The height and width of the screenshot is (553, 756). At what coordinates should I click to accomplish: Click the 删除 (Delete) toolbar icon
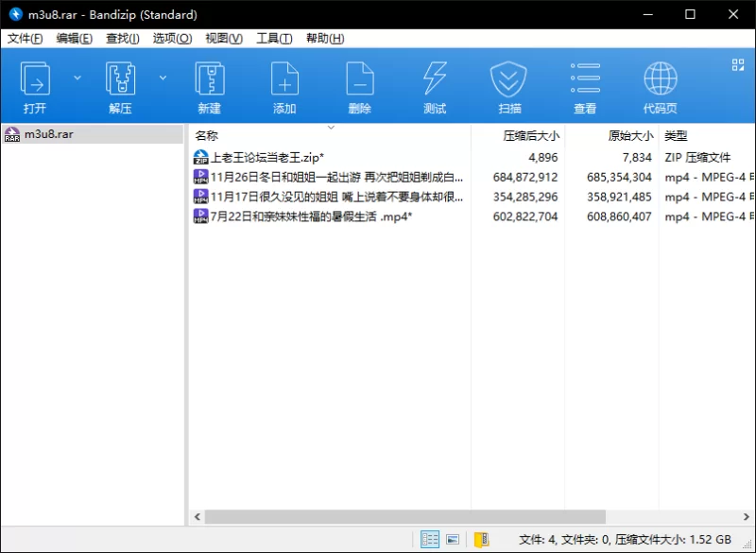360,78
